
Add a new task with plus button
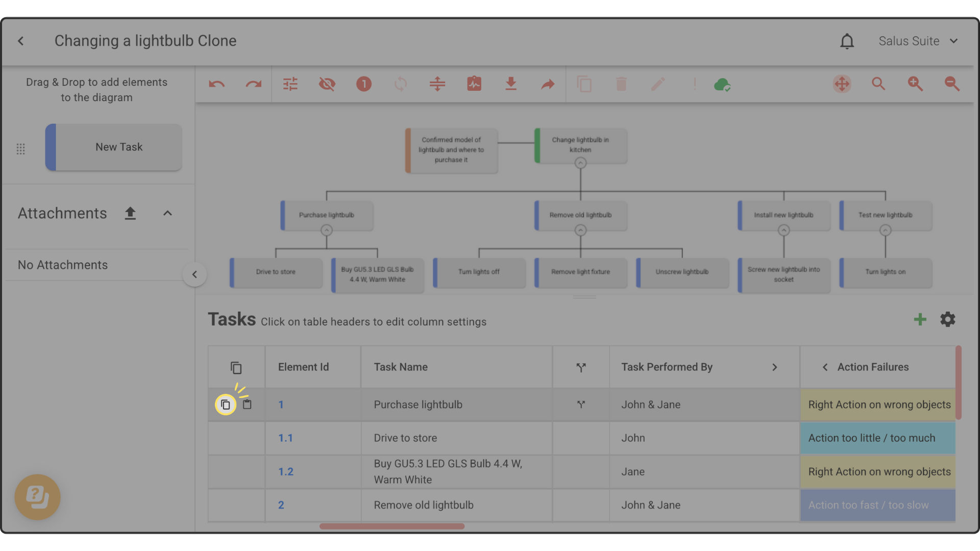pyautogui.click(x=920, y=320)
